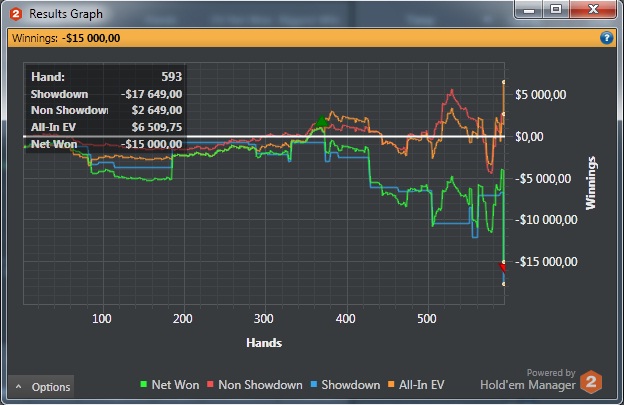624x405 pixels.
Task: Close the Results Graph window
Action: click(593, 10)
